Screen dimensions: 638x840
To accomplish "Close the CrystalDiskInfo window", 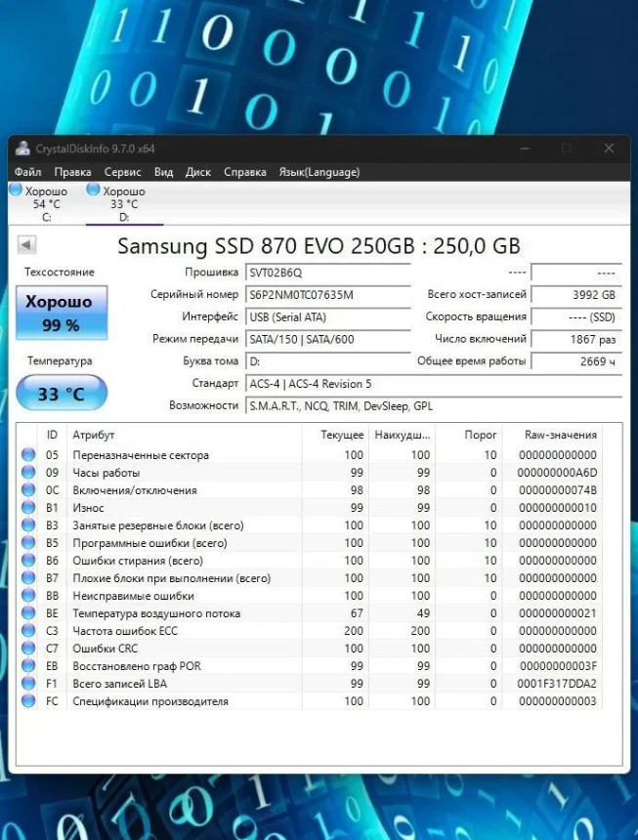I will coord(609,148).
